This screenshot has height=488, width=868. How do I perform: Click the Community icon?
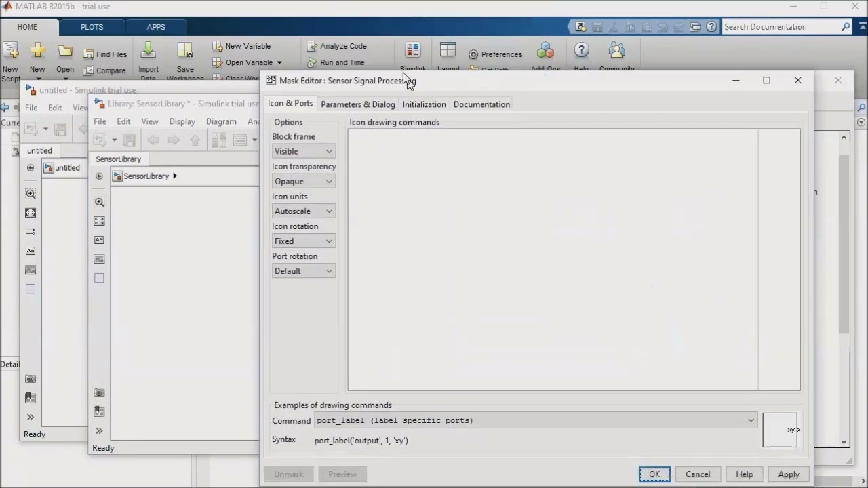coord(616,51)
